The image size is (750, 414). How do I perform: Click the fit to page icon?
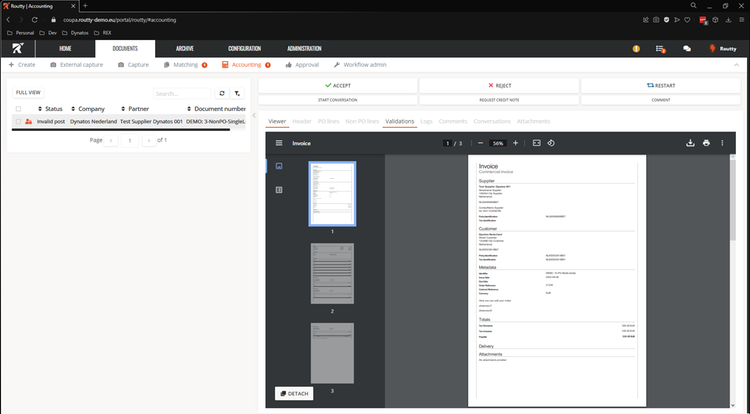(536, 143)
